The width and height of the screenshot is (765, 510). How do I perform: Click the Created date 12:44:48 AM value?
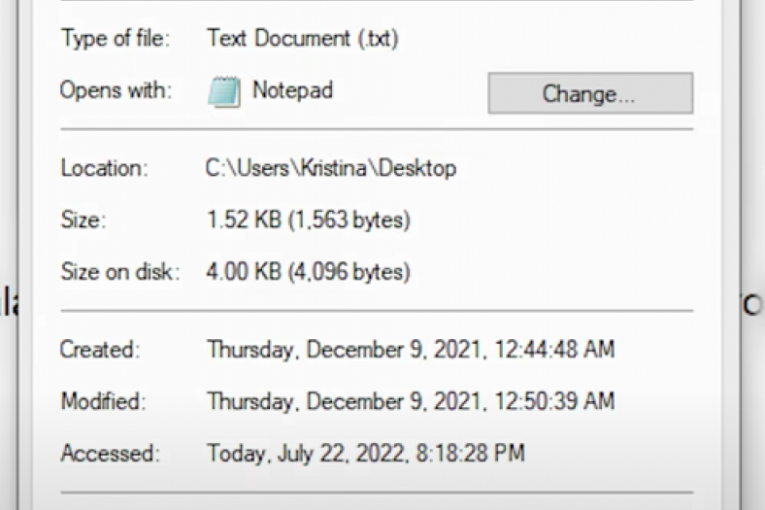coord(410,350)
